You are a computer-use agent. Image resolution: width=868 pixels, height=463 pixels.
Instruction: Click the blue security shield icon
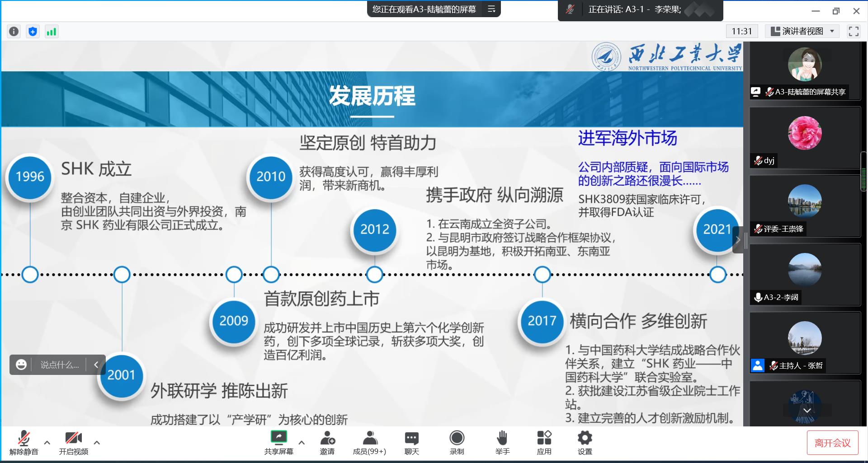pos(33,31)
